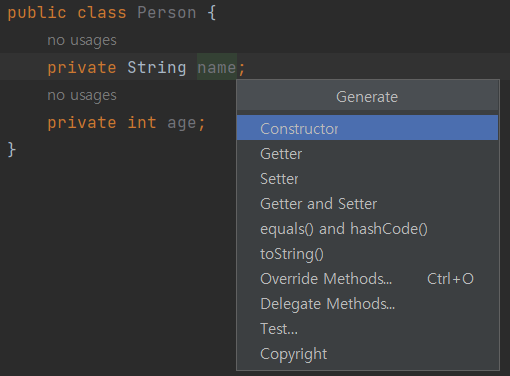Click the int type keyword
Image resolution: width=510 pixels, height=376 pixels.
pyautogui.click(x=142, y=122)
